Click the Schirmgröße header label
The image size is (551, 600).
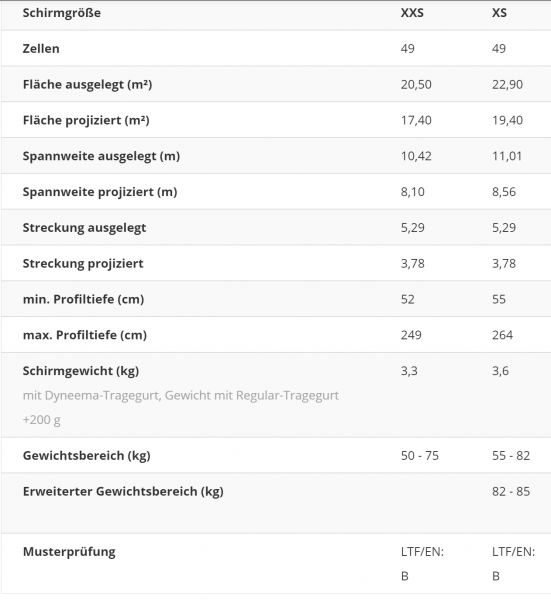tap(62, 13)
